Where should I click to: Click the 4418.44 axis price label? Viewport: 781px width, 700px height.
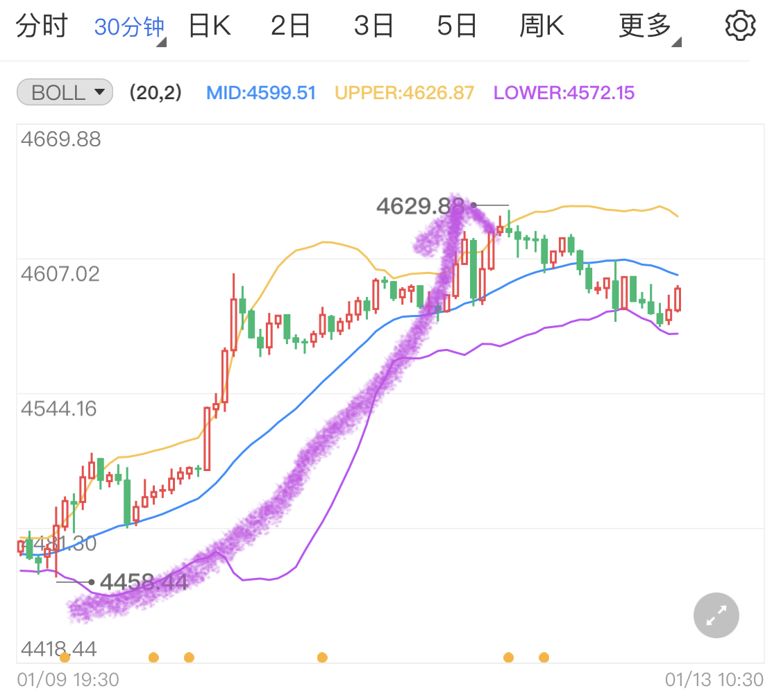[x=59, y=649]
